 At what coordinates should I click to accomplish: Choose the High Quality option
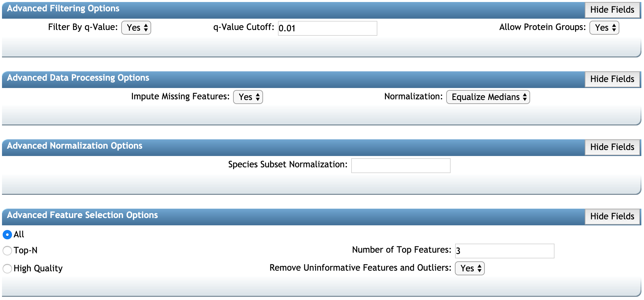tap(7, 268)
